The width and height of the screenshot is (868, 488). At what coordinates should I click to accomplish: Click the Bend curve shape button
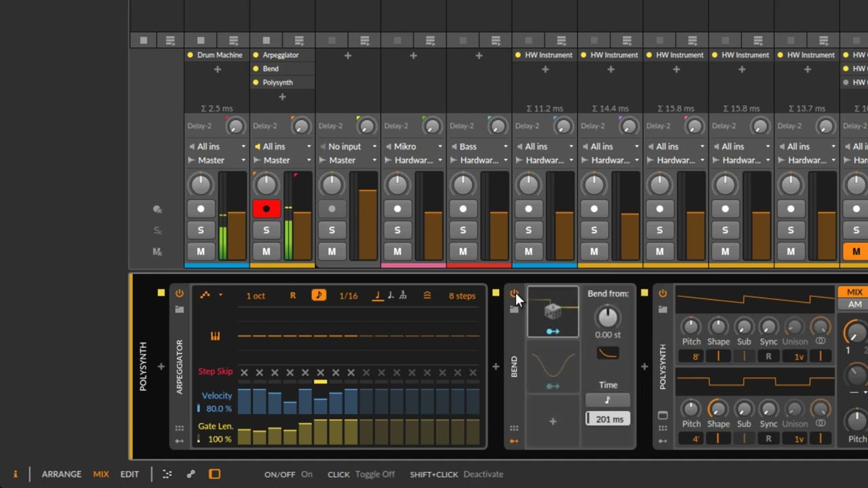[x=608, y=353]
